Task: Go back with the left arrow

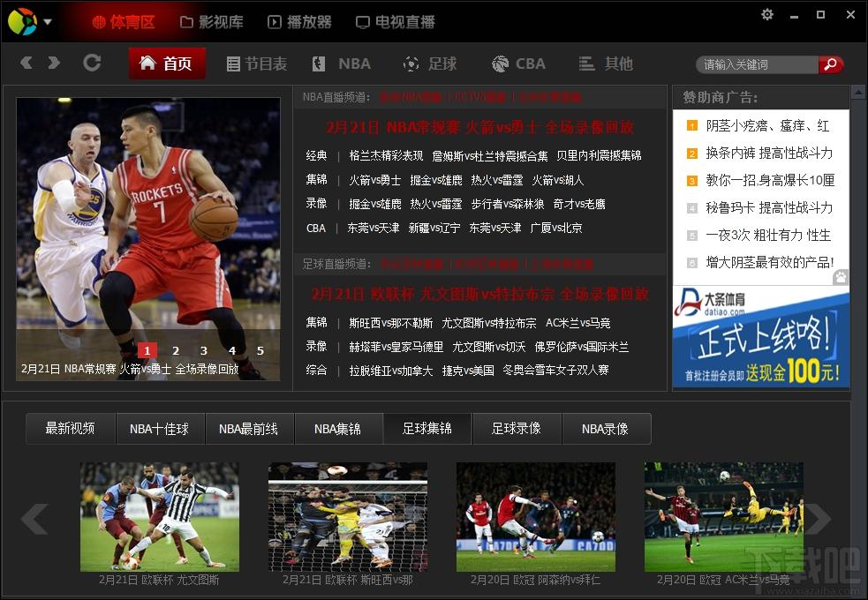Action: point(26,63)
